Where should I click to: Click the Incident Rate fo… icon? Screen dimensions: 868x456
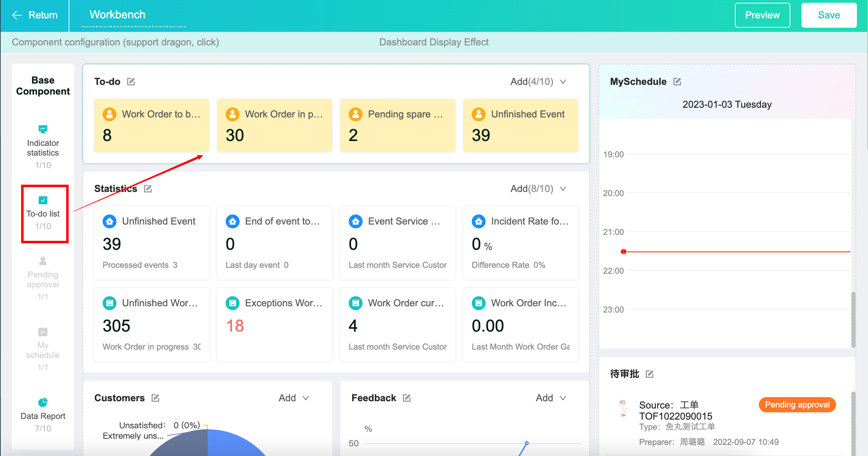(479, 221)
